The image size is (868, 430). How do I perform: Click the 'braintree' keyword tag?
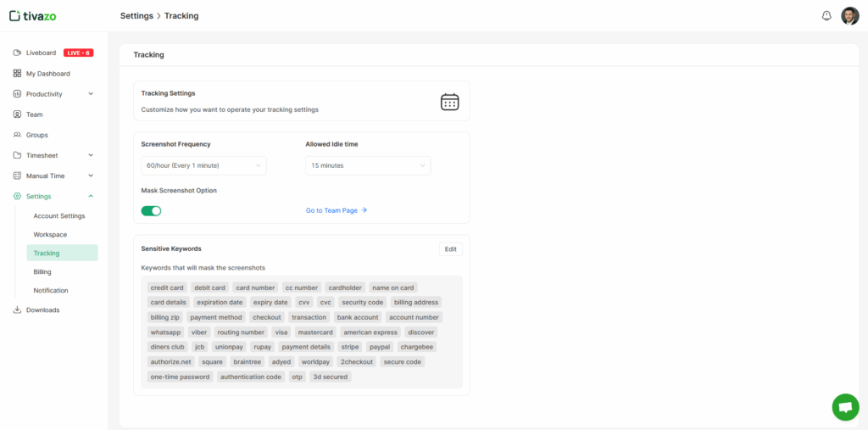coord(247,362)
